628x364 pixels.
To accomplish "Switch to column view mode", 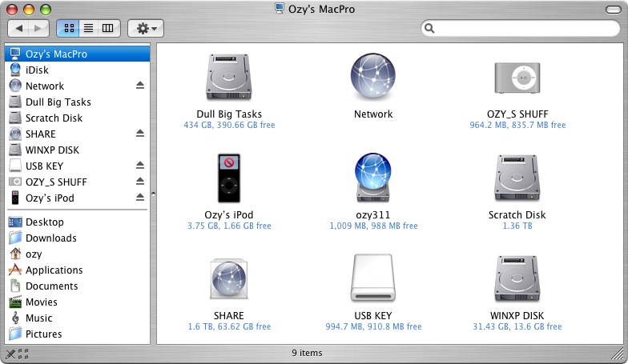I will (108, 29).
